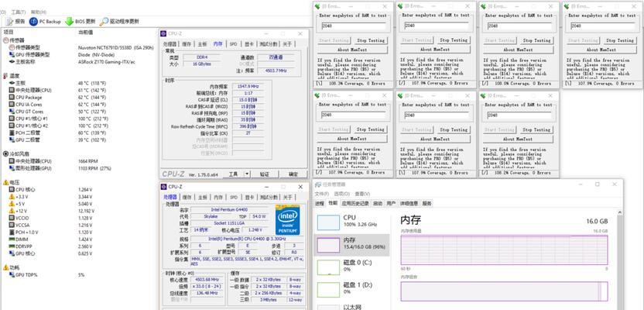Click the 验证 button in CPU-Z
Viewport: 644px width, 310px height.
coord(265,174)
